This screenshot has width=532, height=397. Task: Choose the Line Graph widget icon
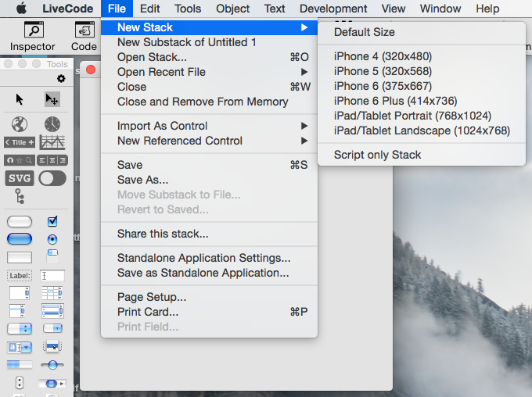click(52, 142)
